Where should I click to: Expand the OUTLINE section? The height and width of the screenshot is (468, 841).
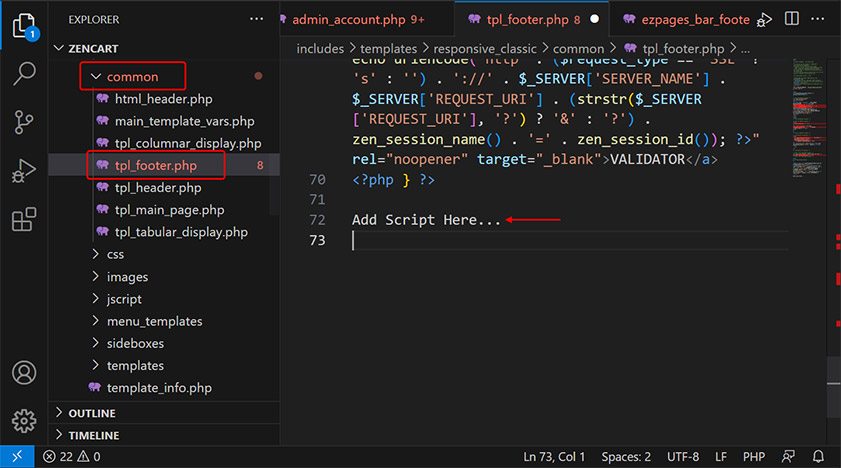click(91, 413)
